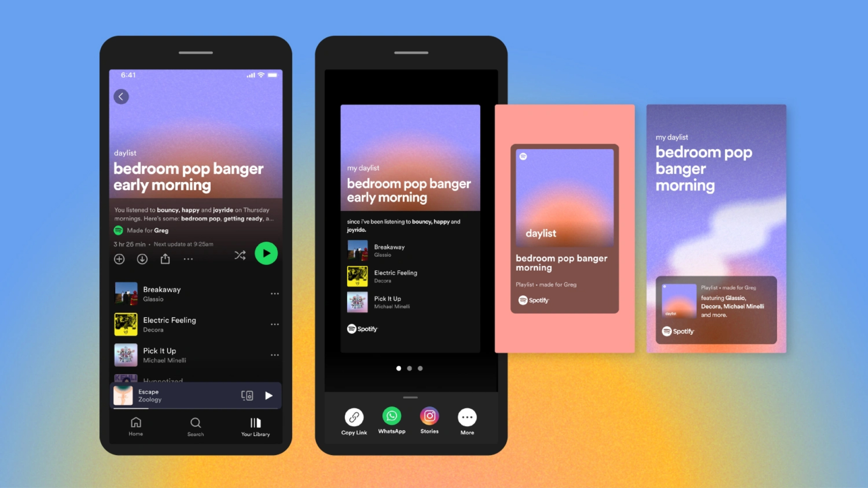The width and height of the screenshot is (868, 488).
Task: Tap the Escape song thumbnail artwork
Action: [123, 394]
